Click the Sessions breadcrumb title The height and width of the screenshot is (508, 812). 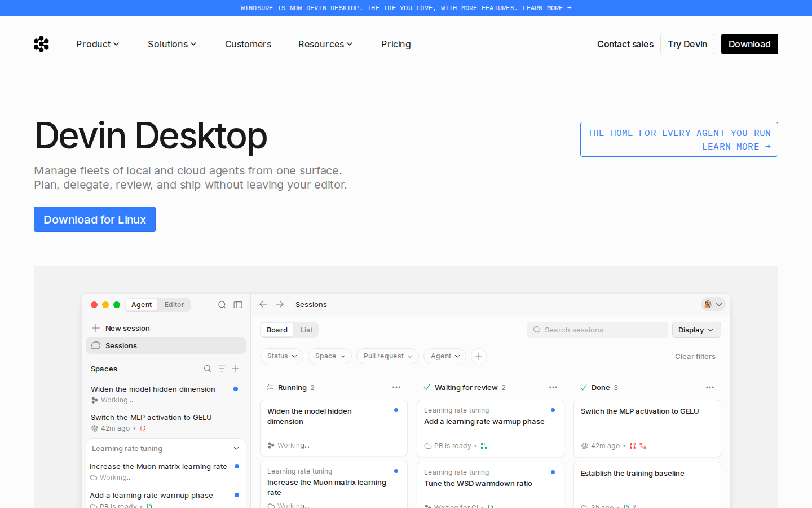(311, 305)
